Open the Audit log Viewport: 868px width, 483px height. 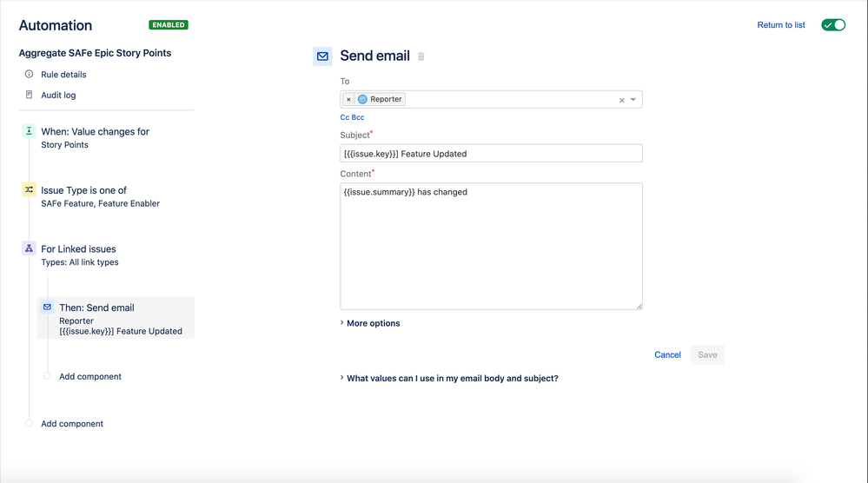click(58, 96)
